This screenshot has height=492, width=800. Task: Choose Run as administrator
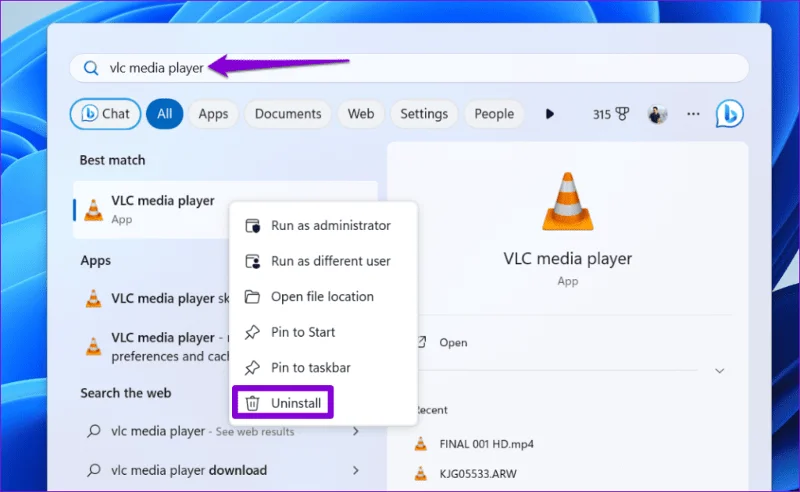[x=323, y=226]
